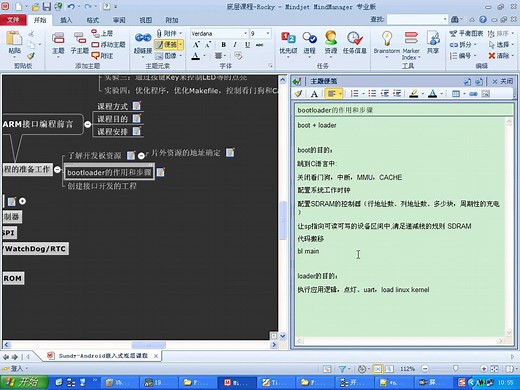The width and height of the screenshot is (520, 390).
Task: Collapse the 了解开发板资源 branch
Action: (x=141, y=156)
